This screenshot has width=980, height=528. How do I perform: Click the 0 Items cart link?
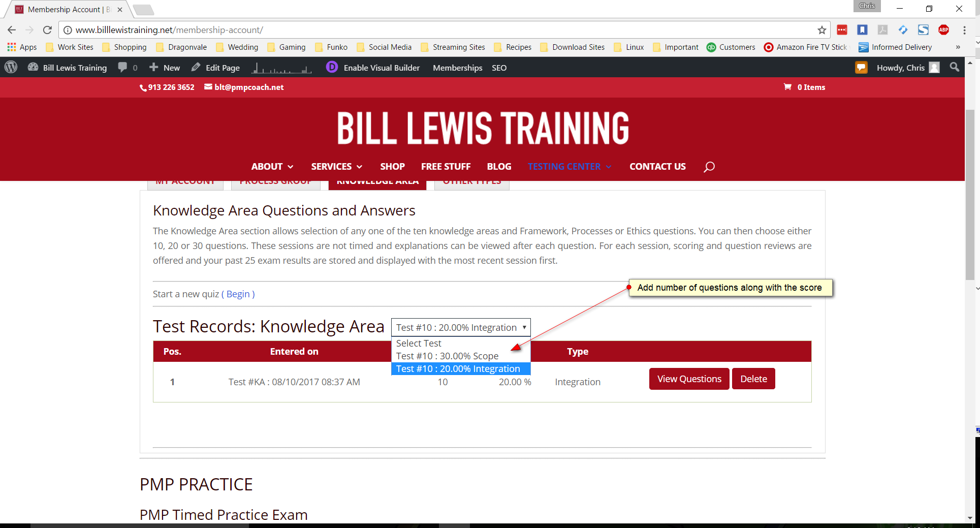pos(811,87)
